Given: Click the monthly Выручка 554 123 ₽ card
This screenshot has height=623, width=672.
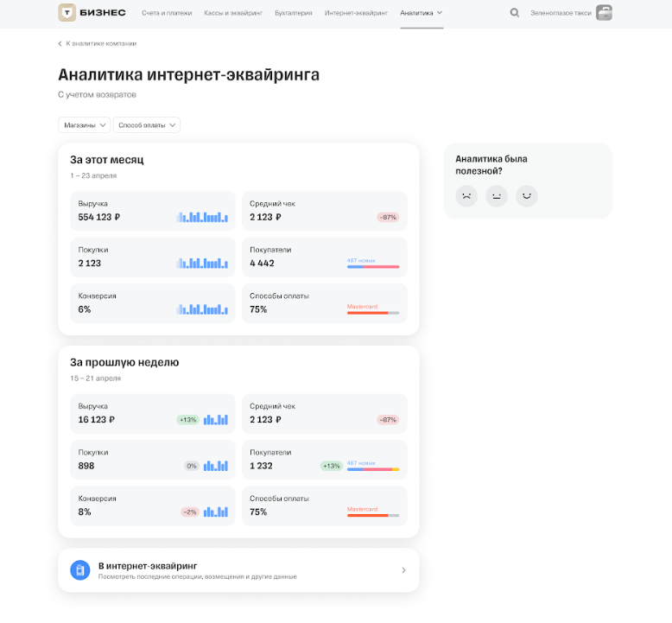Looking at the screenshot, I should (153, 211).
